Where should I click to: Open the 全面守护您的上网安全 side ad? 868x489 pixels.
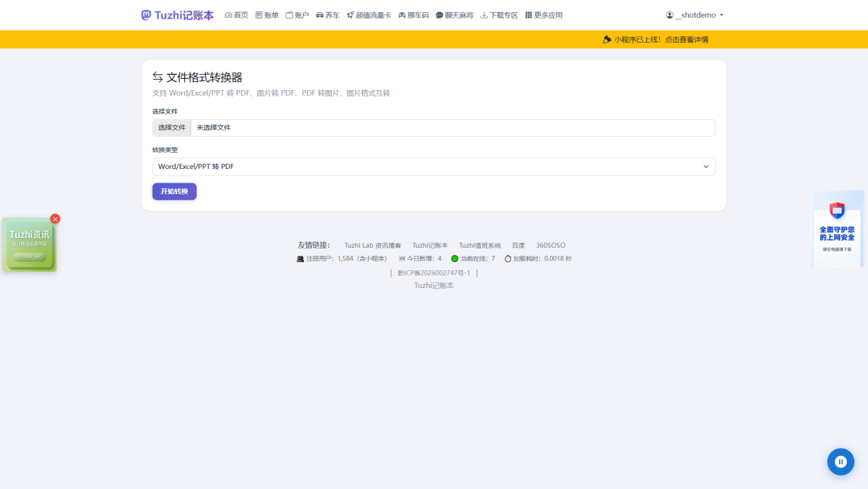[837, 230]
